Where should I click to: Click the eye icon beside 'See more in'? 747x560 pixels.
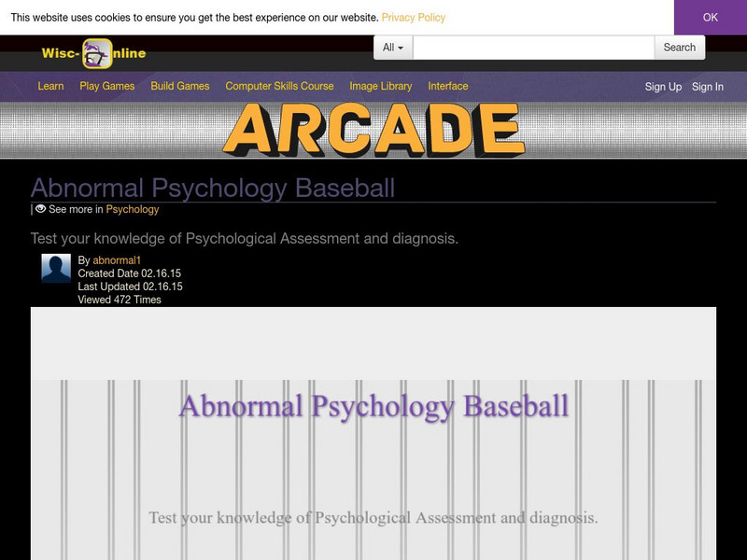point(42,209)
